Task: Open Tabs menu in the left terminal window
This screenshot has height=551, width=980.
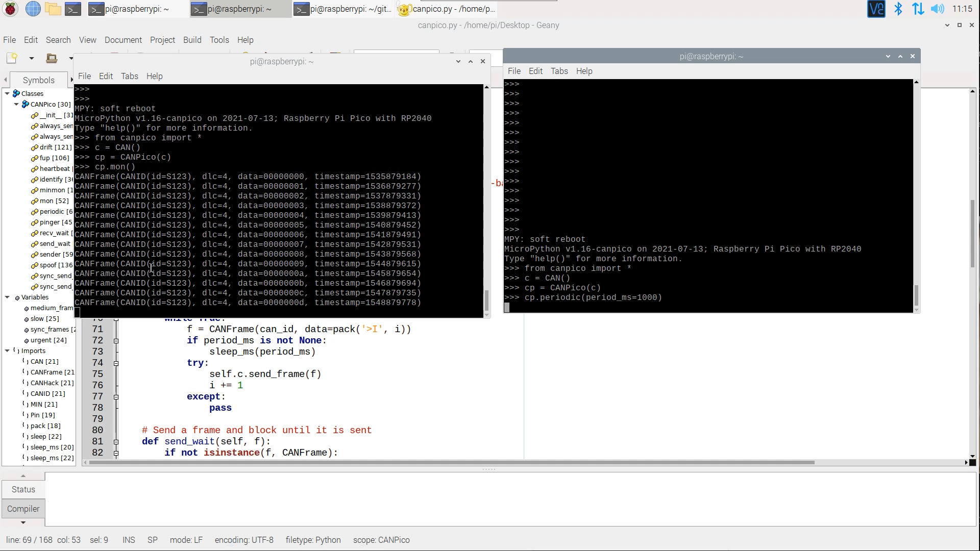Action: pyautogui.click(x=129, y=76)
